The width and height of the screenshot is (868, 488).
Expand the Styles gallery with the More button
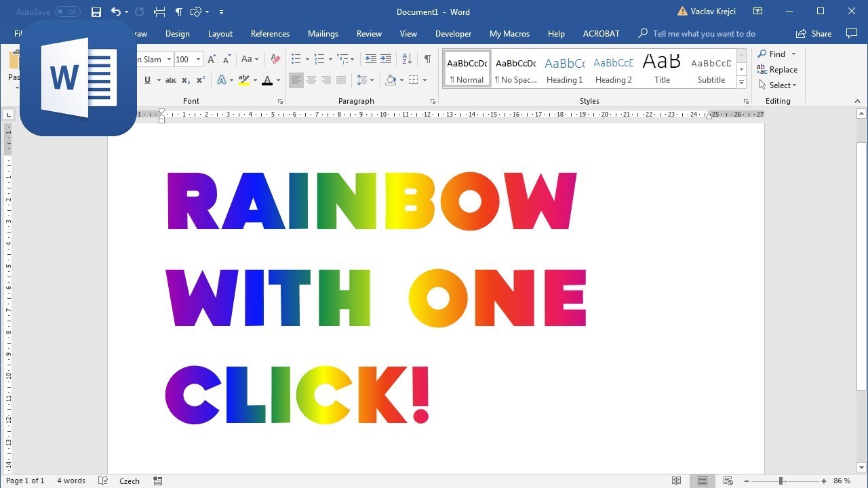tap(741, 83)
